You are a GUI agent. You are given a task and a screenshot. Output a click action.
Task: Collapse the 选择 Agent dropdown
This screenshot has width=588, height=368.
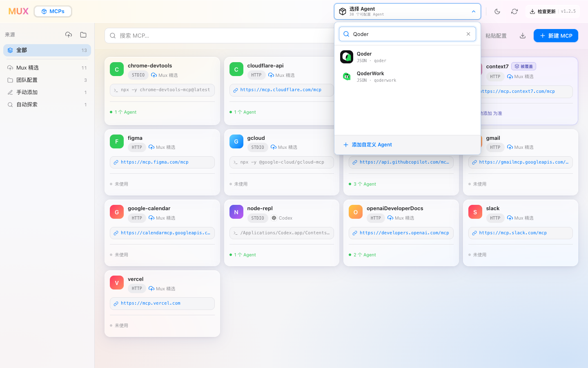[407, 11]
